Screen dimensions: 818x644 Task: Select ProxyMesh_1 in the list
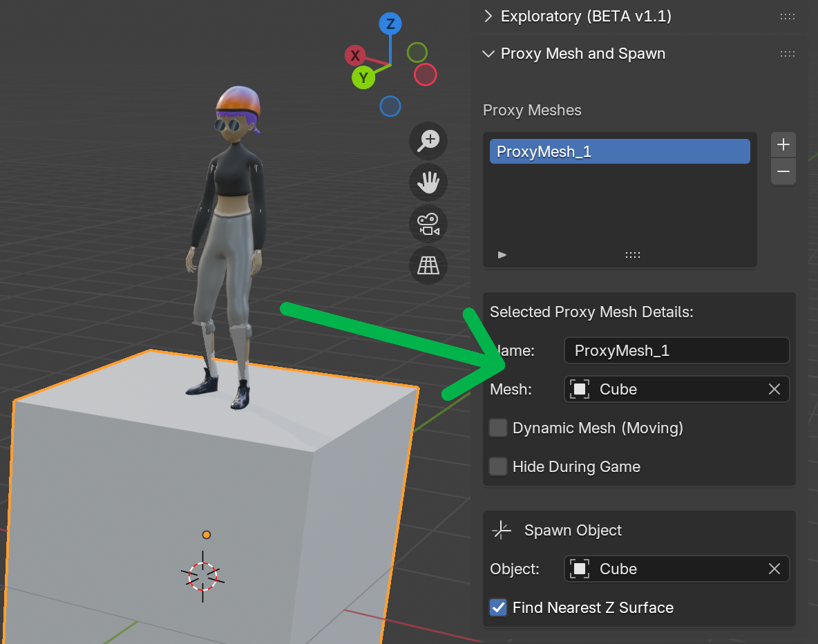click(x=619, y=152)
